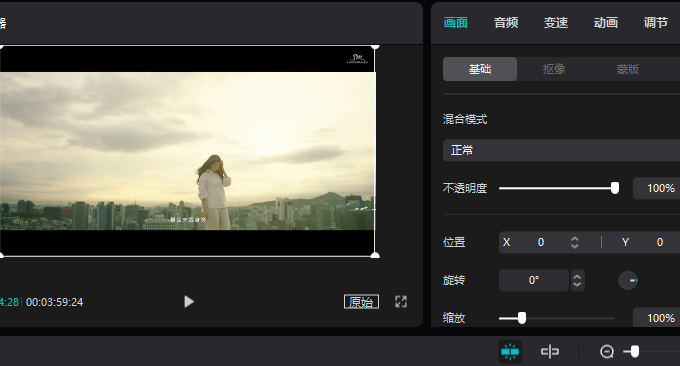
Task: Select the 基础 sub-tab
Action: coord(480,69)
